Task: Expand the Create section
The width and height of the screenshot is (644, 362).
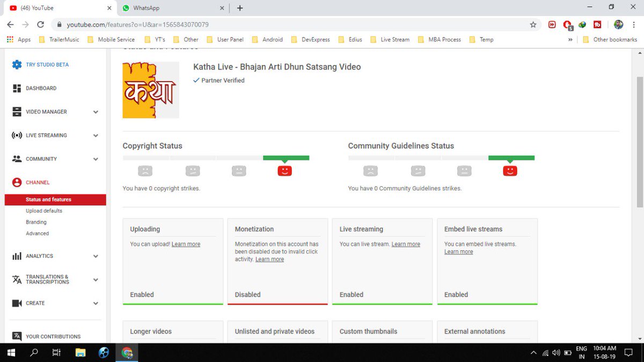Action: (96, 303)
